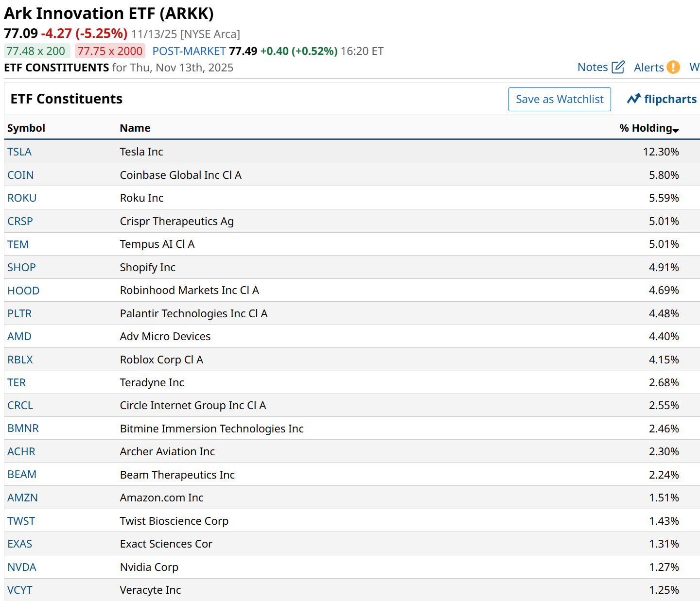Screen dimensions: 700x601
Task: Select Circle Internet Group Inc Cl A name
Action: (x=193, y=405)
